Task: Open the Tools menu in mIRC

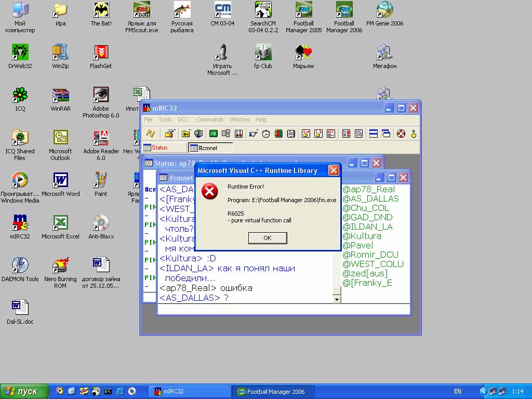Action: [x=165, y=119]
